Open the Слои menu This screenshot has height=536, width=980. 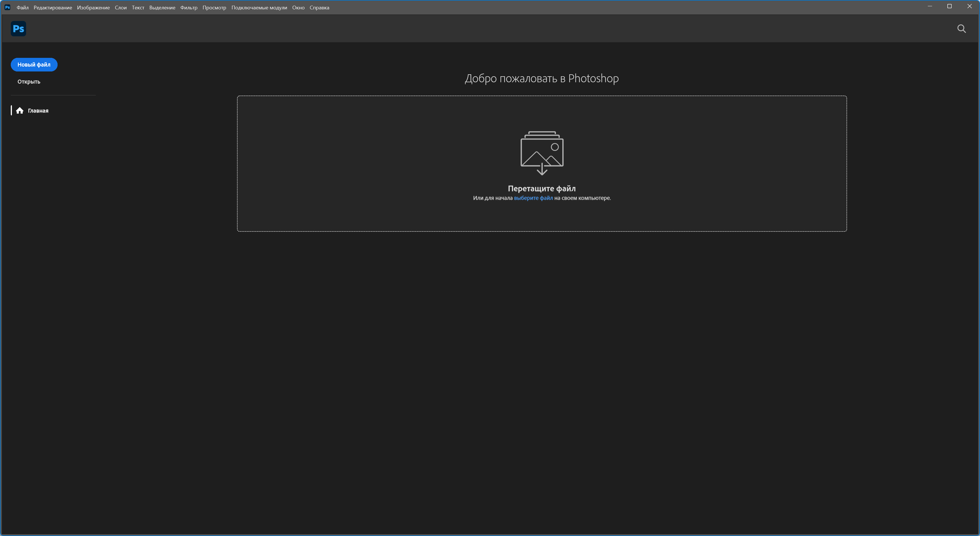point(121,8)
